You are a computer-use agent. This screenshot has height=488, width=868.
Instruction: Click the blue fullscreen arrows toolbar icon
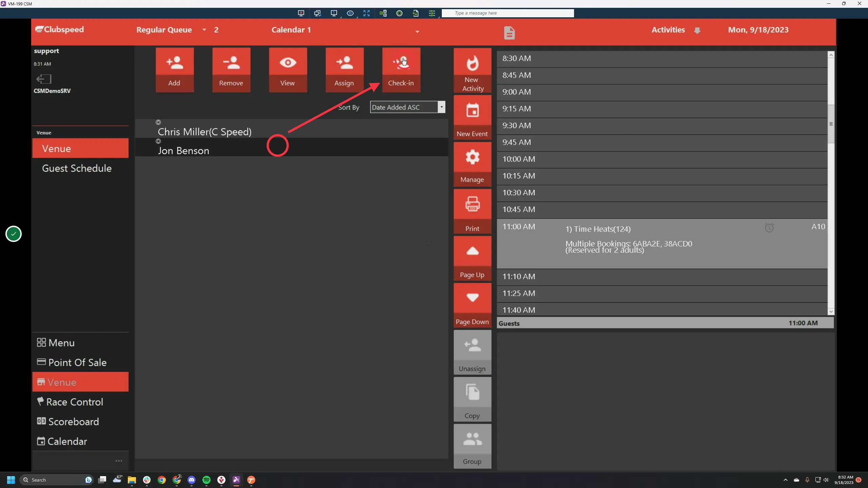coord(367,13)
